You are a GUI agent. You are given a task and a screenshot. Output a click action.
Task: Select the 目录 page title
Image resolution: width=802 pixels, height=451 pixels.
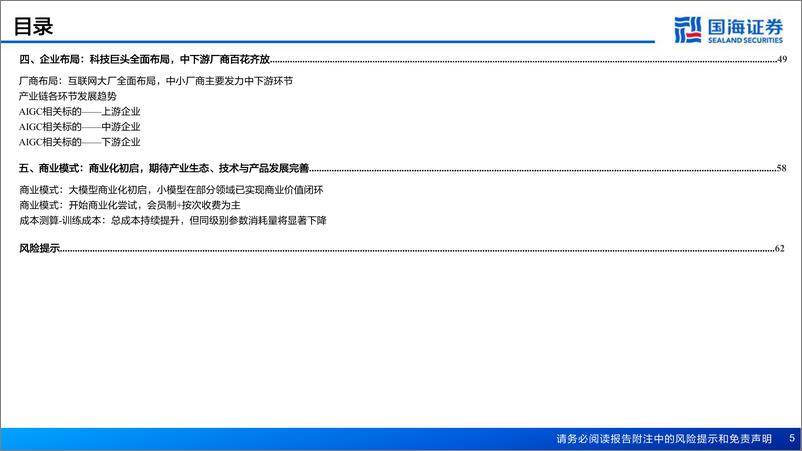pyautogui.click(x=33, y=27)
